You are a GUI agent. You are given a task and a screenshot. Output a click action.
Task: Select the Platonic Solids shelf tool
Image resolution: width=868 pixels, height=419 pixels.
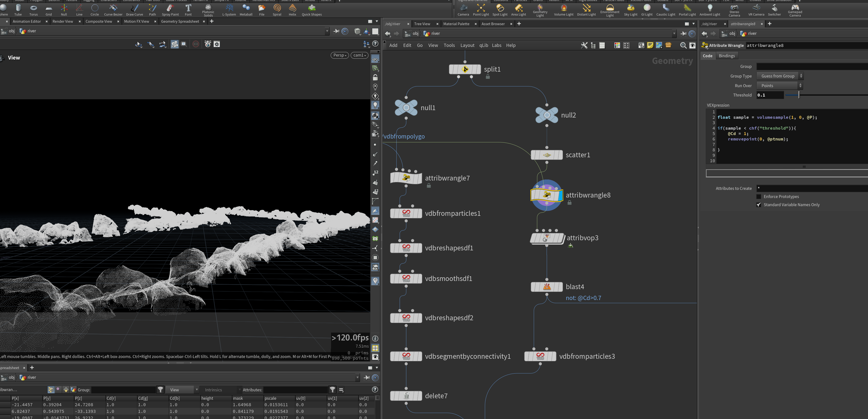(x=208, y=10)
